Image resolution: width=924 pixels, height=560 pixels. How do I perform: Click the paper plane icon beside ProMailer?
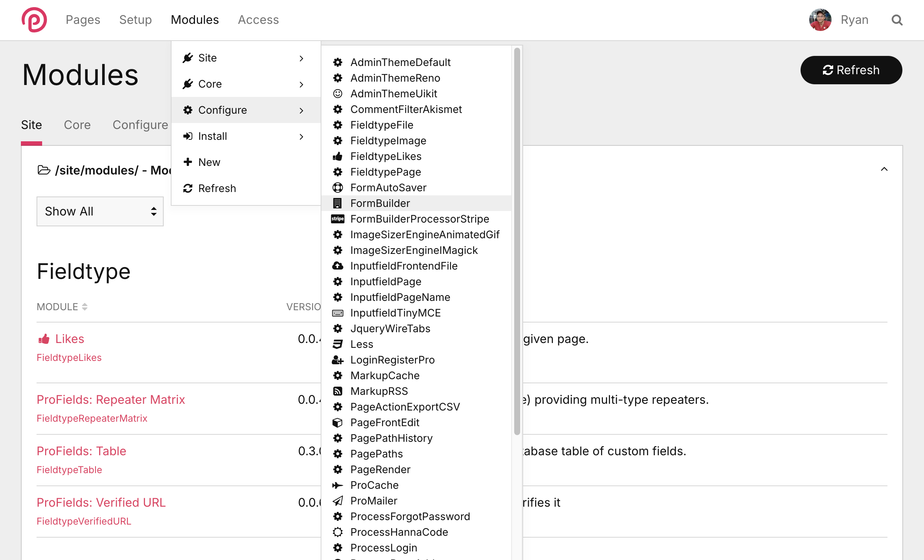(337, 501)
